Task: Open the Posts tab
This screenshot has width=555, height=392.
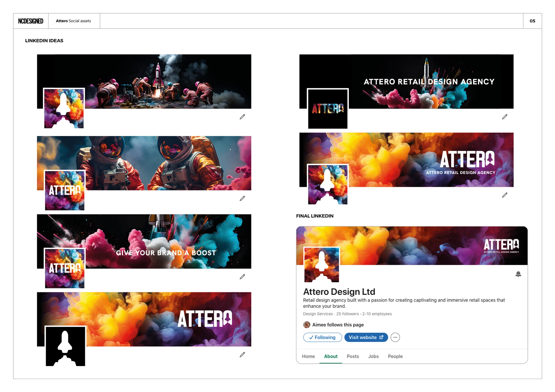Action: (353, 356)
